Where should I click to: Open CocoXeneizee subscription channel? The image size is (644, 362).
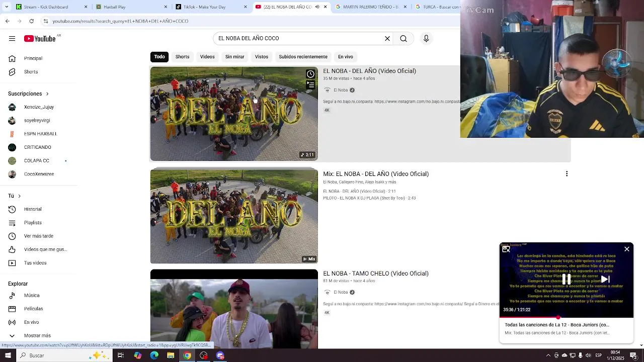coord(39,174)
